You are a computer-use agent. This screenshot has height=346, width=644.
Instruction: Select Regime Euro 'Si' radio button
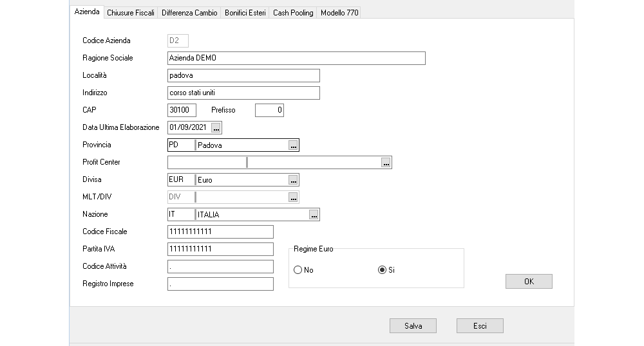[x=382, y=270]
